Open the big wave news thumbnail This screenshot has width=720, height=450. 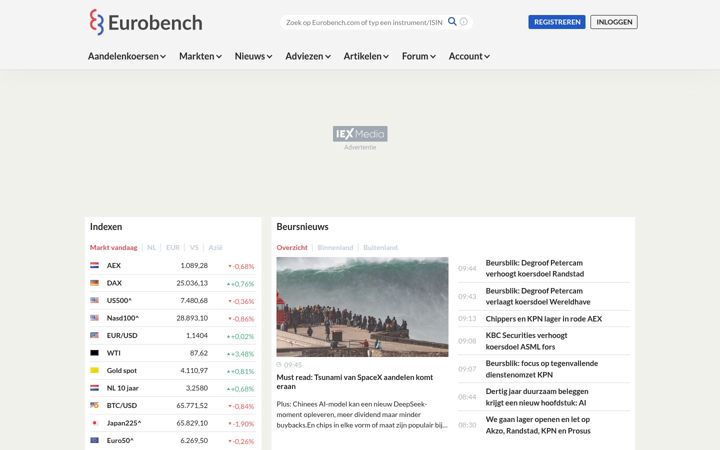click(x=362, y=307)
